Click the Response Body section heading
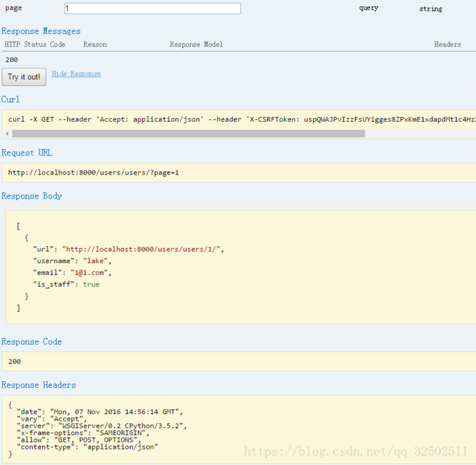 pos(32,196)
